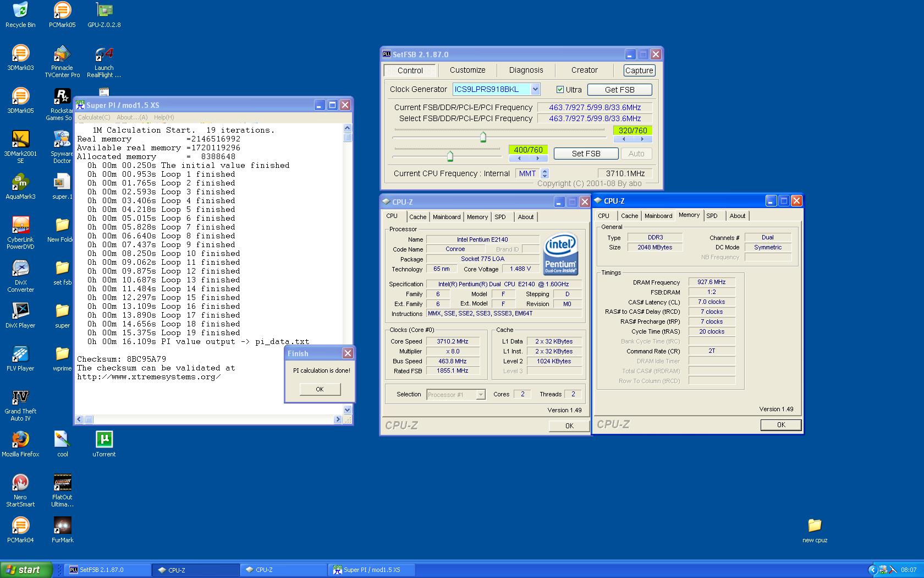The image size is (924, 578).
Task: Select the DivX Converter icon
Action: [20, 276]
